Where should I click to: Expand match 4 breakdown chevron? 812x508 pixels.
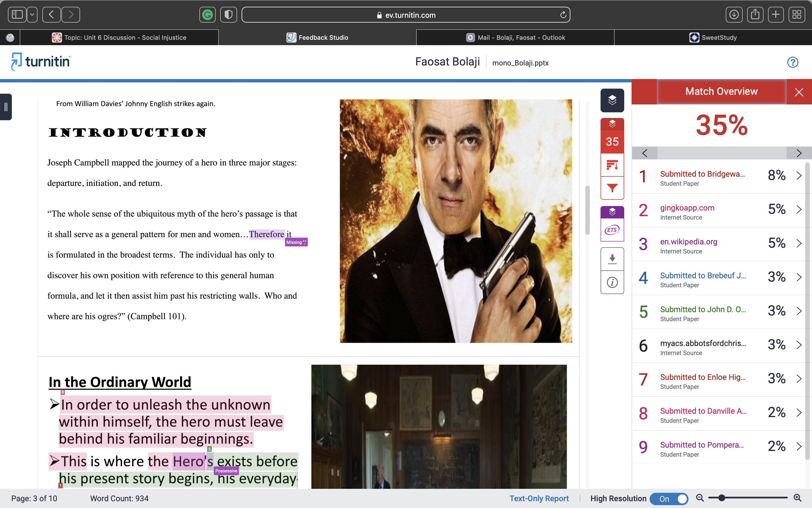coord(799,277)
